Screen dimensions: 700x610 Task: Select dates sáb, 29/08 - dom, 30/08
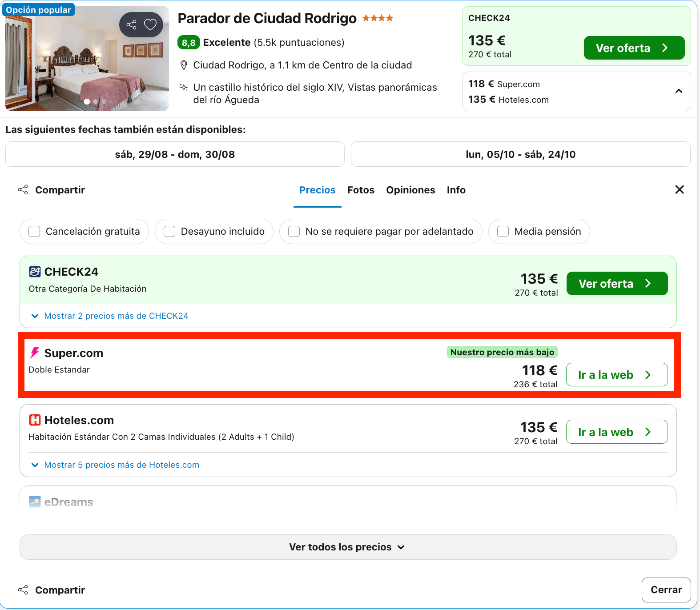pos(175,154)
